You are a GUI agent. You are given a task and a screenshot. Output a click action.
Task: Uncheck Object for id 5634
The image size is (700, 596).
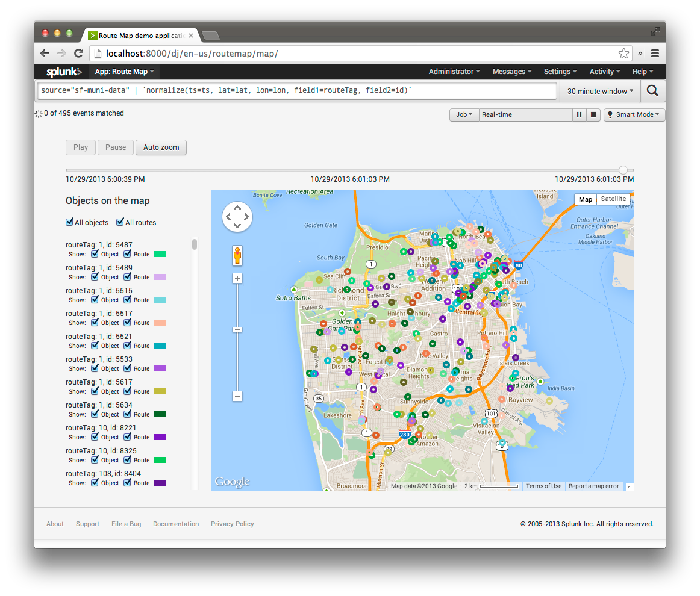point(95,414)
